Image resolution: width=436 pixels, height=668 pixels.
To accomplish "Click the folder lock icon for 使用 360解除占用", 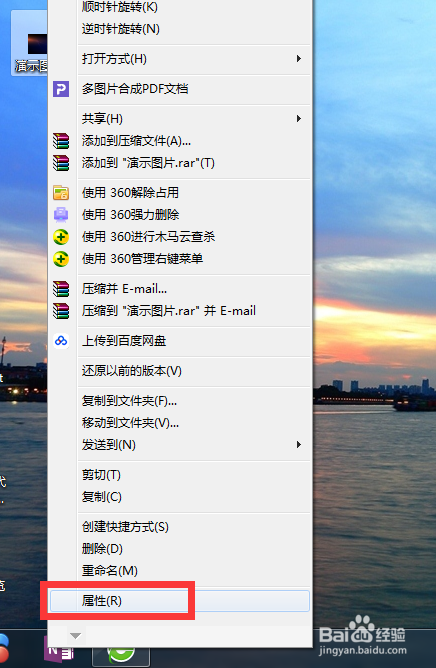I will click(x=61, y=193).
